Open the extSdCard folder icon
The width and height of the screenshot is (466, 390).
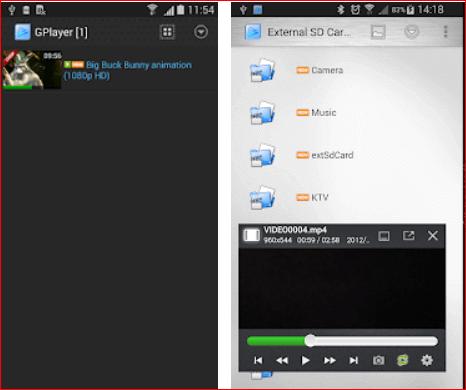point(263,155)
